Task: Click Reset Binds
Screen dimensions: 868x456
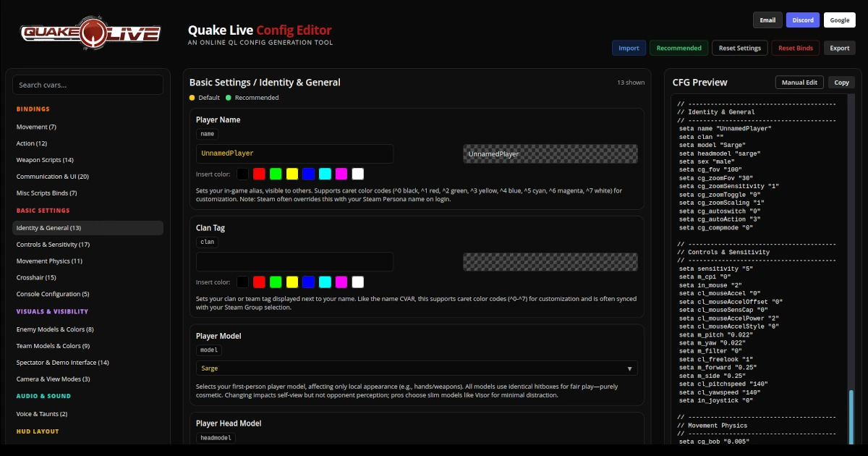Action: coord(796,48)
